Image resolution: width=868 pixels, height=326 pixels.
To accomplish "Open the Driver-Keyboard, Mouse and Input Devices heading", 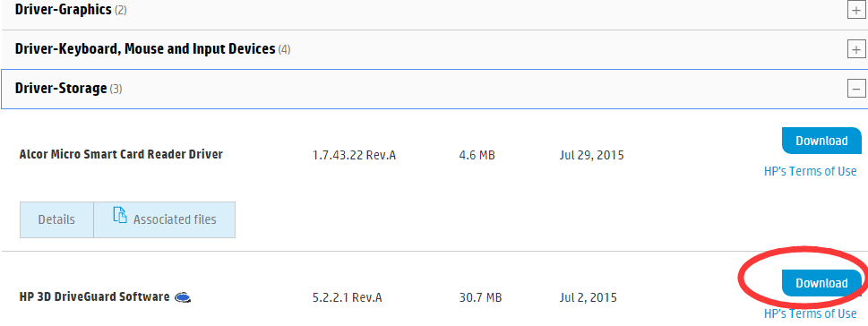I will click(145, 48).
